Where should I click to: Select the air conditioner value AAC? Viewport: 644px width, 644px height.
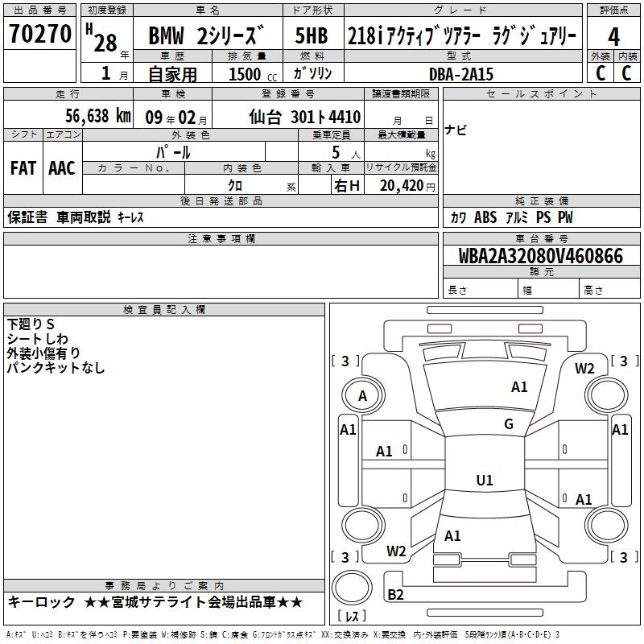click(62, 168)
